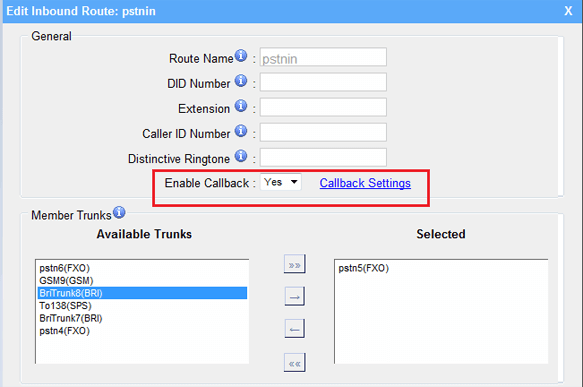Select pstn5(FXO) in the Selected list
Image resolution: width=583 pixels, height=387 pixels.
point(441,268)
